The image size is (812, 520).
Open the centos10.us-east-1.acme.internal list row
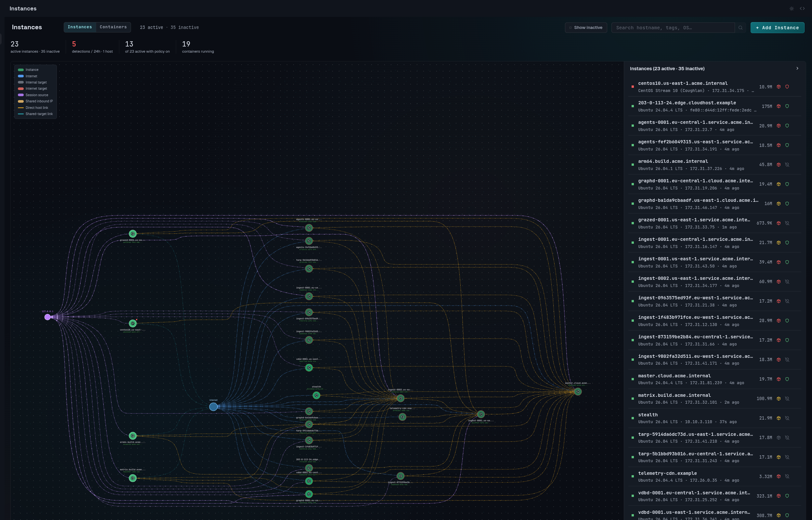click(714, 87)
